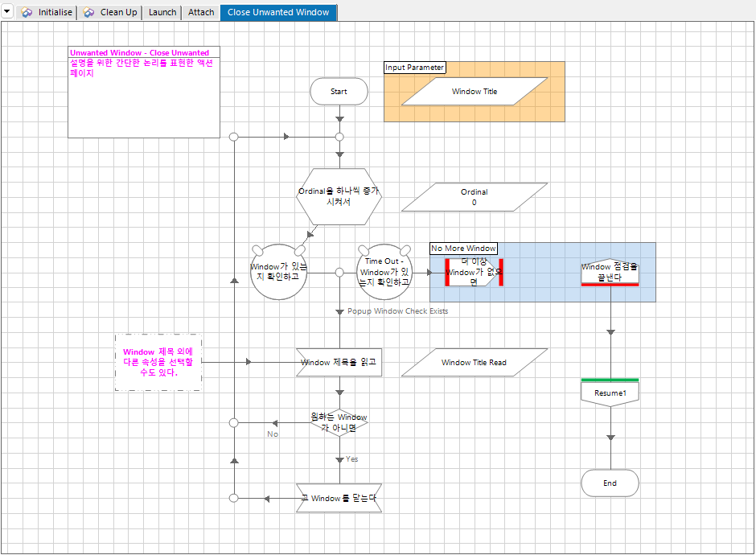Select the anchor left of the close Window stage

(x=234, y=498)
